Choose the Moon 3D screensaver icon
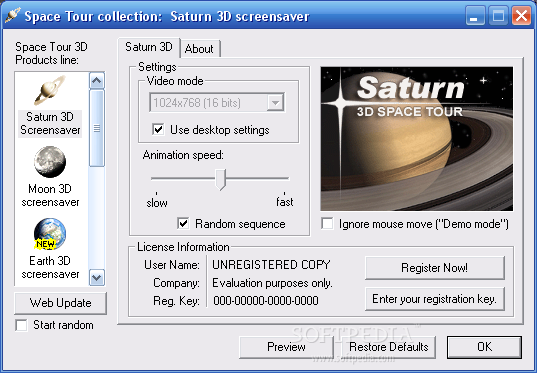The width and height of the screenshot is (537, 373). 50,162
